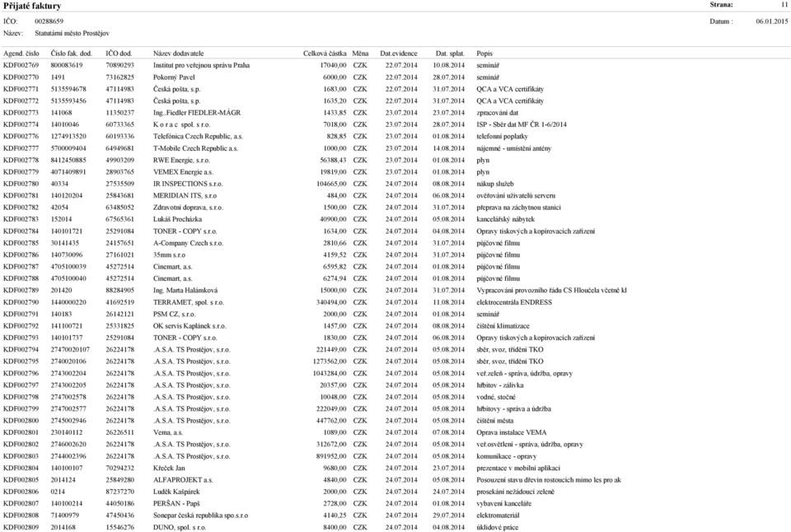
Task: Select description veř.zeleň - správa, údržba, opravy
Action: (525, 374)
